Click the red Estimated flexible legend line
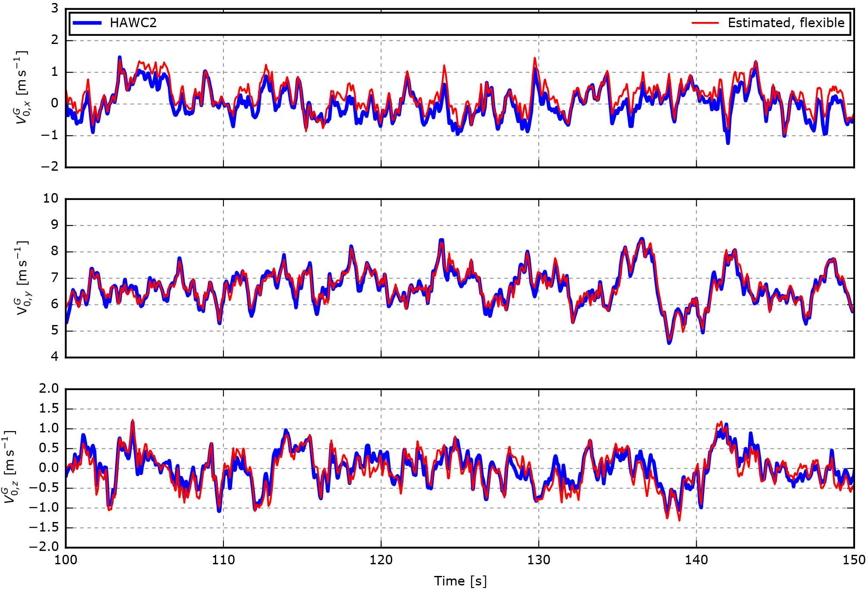 pyautogui.click(x=705, y=23)
